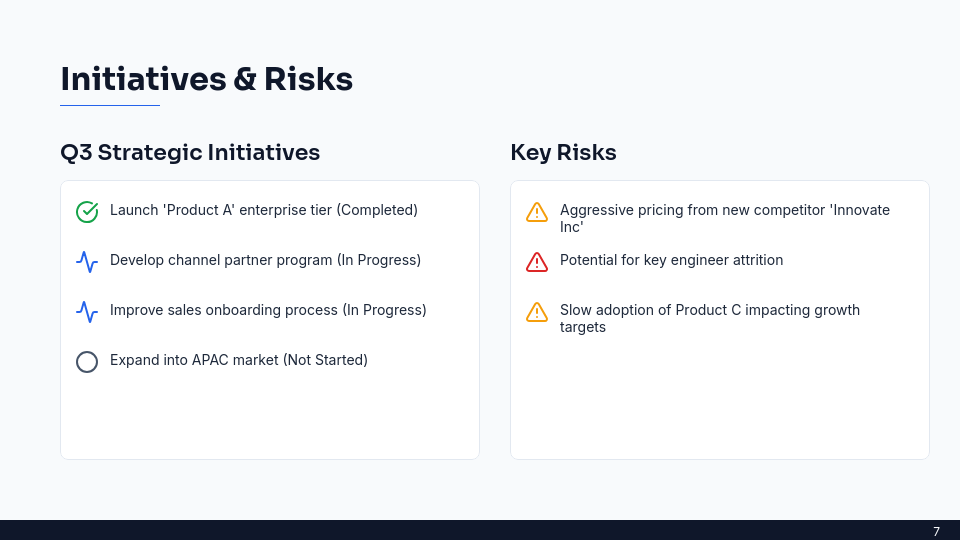Image resolution: width=960 pixels, height=540 pixels.
Task: Click the orange warning icon for aggressive pricing
Action: point(537,212)
